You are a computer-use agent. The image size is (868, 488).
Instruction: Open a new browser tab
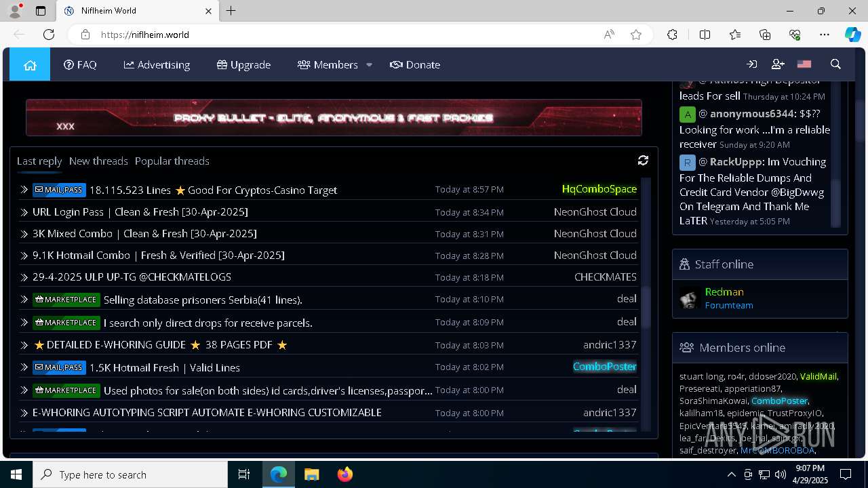tap(231, 11)
